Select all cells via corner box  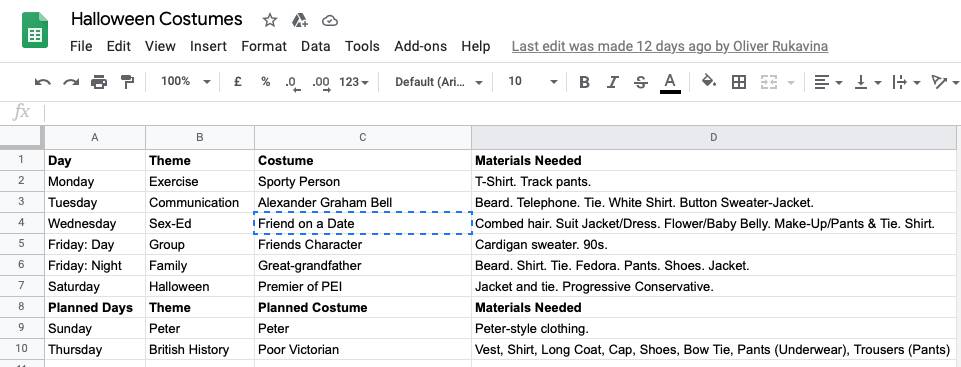pos(22,137)
